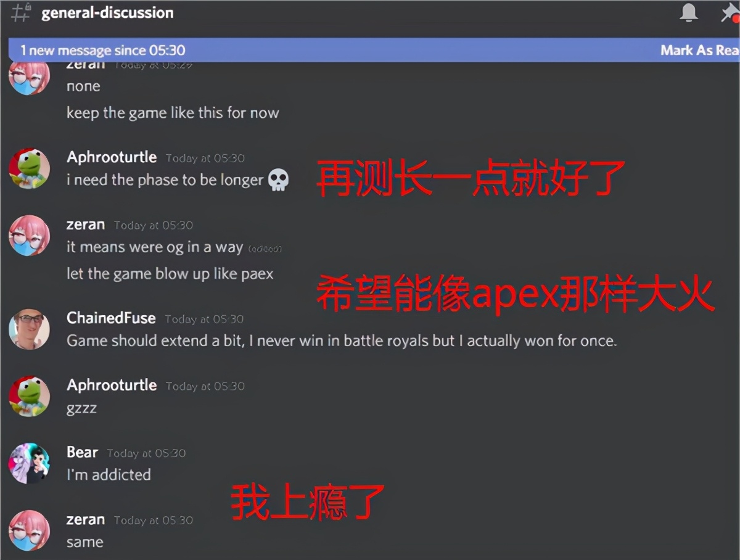The image size is (740, 560).
Task: Select message 'let the game blow up like paex'
Action: pyautogui.click(x=170, y=274)
